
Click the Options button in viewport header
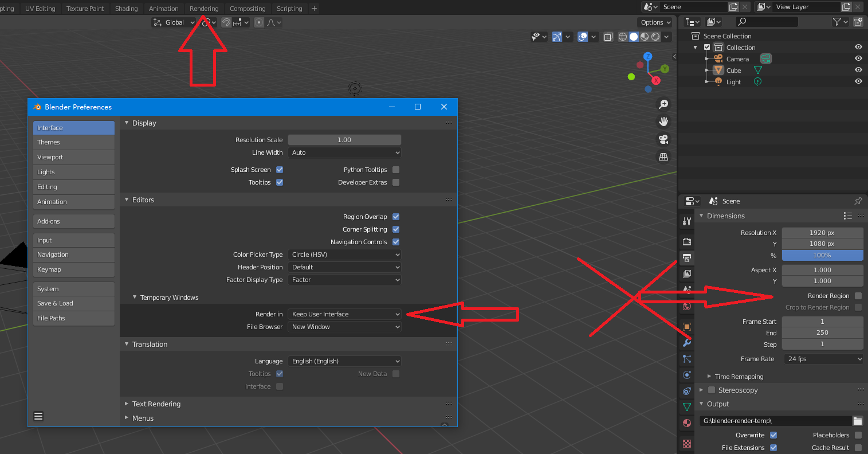tap(655, 22)
